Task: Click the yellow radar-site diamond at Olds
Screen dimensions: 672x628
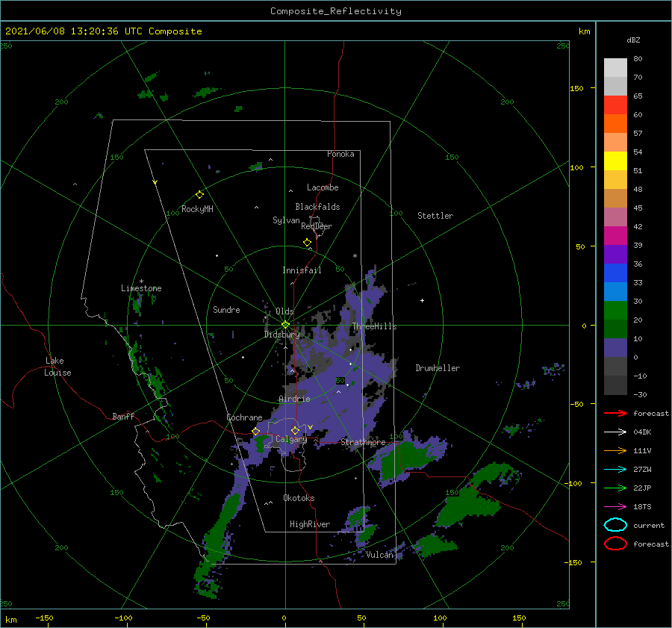Action: tap(285, 325)
